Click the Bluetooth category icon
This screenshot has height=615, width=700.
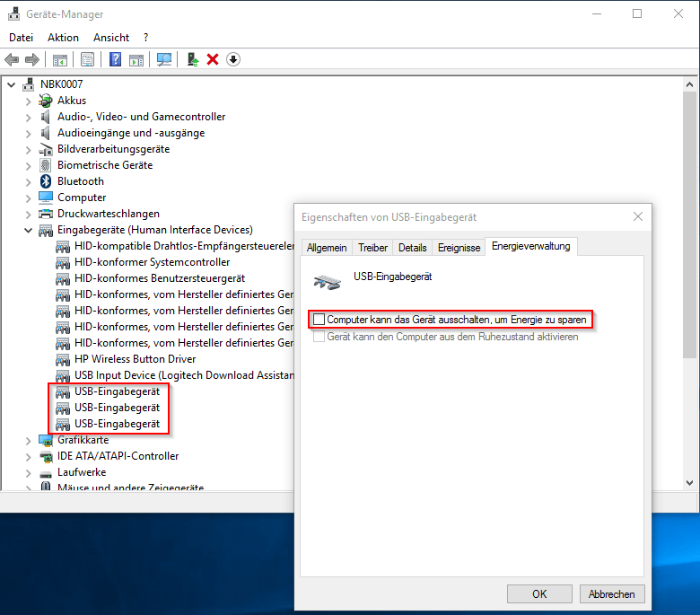(46, 181)
